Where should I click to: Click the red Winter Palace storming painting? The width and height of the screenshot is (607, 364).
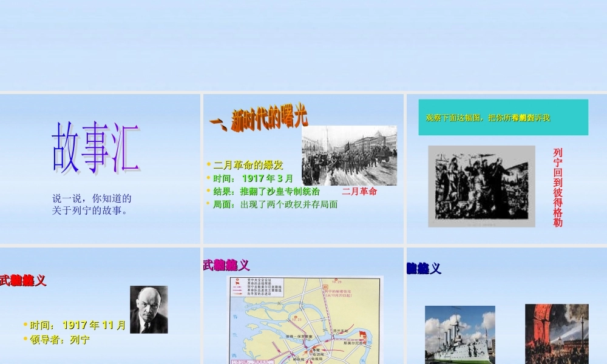pyautogui.click(x=557, y=334)
